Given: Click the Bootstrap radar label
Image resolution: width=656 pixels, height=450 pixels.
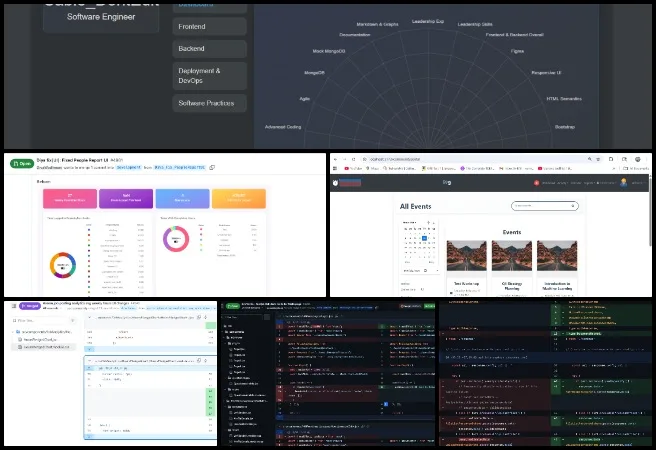Looking at the screenshot, I should click(x=565, y=127).
